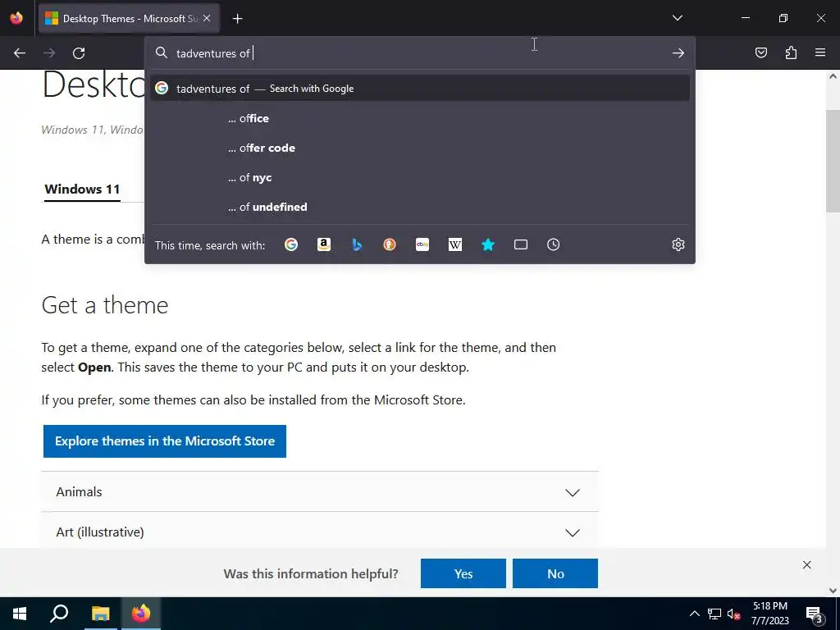Search this time with Amazon
This screenshot has height=630, width=840.
323,244
